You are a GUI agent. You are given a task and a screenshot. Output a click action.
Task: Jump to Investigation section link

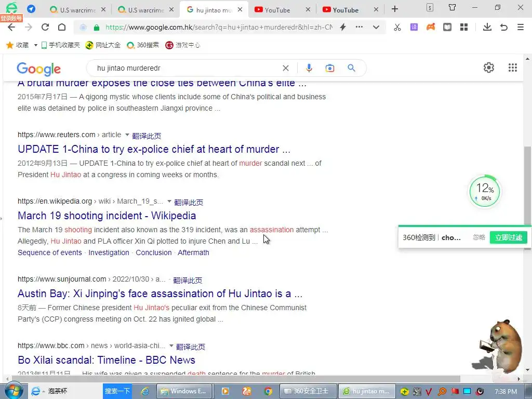click(x=109, y=253)
